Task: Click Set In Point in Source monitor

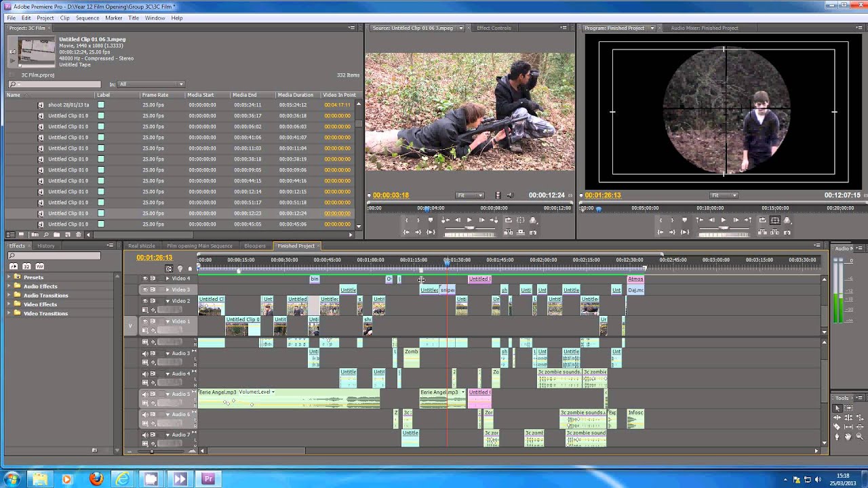Action: pos(407,220)
